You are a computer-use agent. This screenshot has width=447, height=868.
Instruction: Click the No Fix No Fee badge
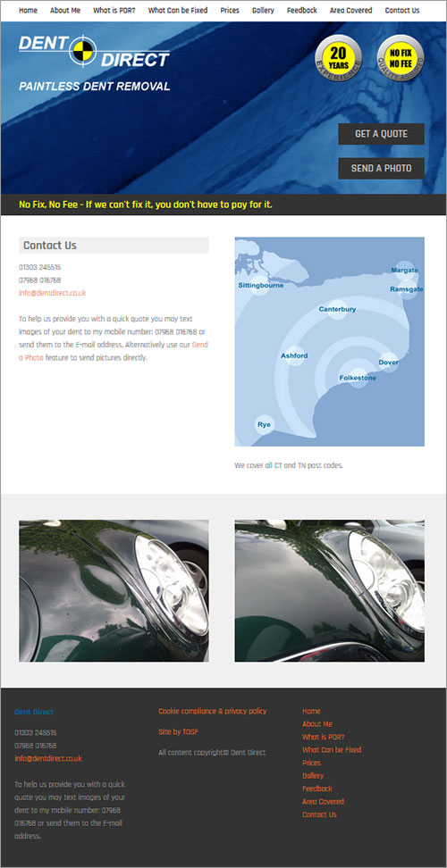click(x=401, y=58)
